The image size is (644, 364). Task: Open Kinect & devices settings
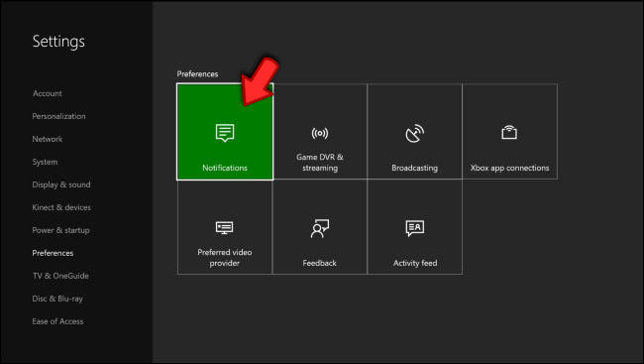pos(61,207)
